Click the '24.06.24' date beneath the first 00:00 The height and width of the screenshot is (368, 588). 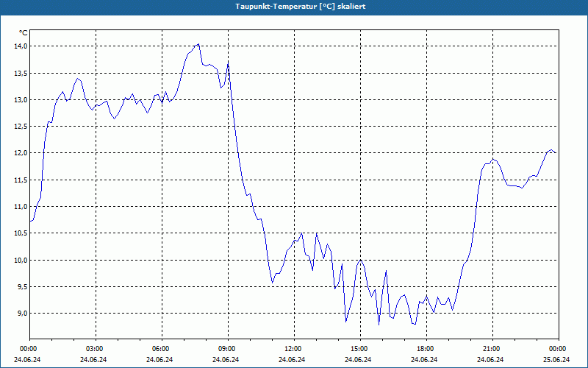coord(27,360)
